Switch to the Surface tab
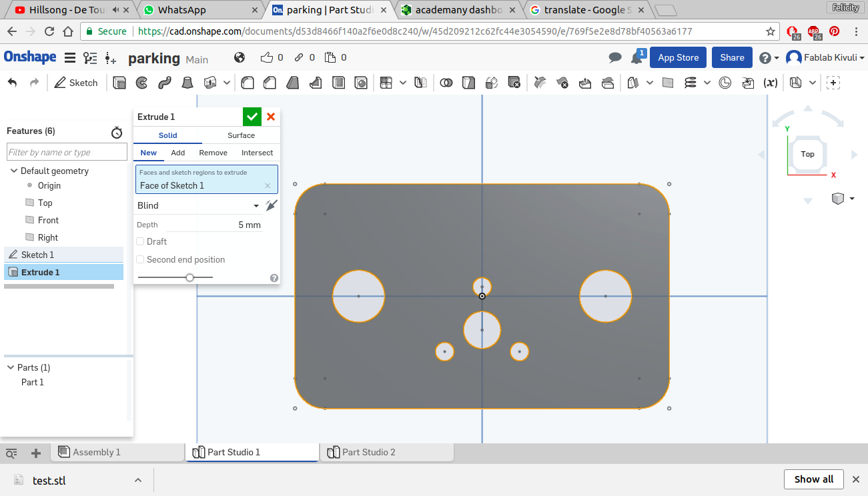 click(x=241, y=135)
